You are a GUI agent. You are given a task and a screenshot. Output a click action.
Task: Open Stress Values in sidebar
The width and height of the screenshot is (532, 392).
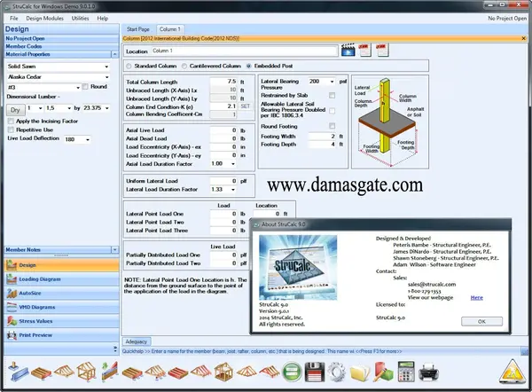[x=62, y=321]
